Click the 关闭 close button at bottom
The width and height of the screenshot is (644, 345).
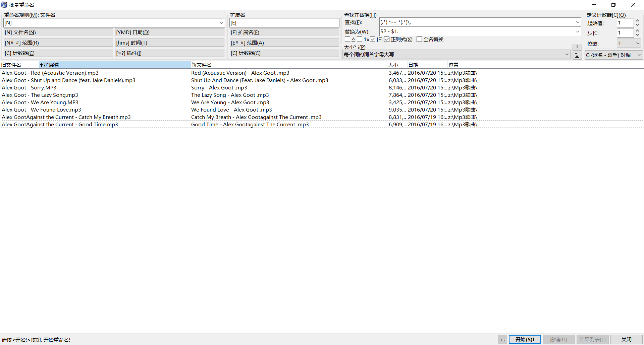[x=626, y=340]
